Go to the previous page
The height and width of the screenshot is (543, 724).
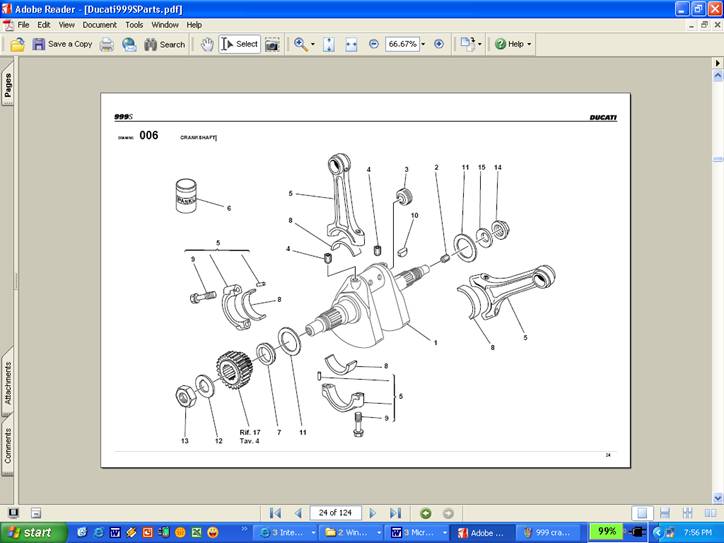click(298, 513)
